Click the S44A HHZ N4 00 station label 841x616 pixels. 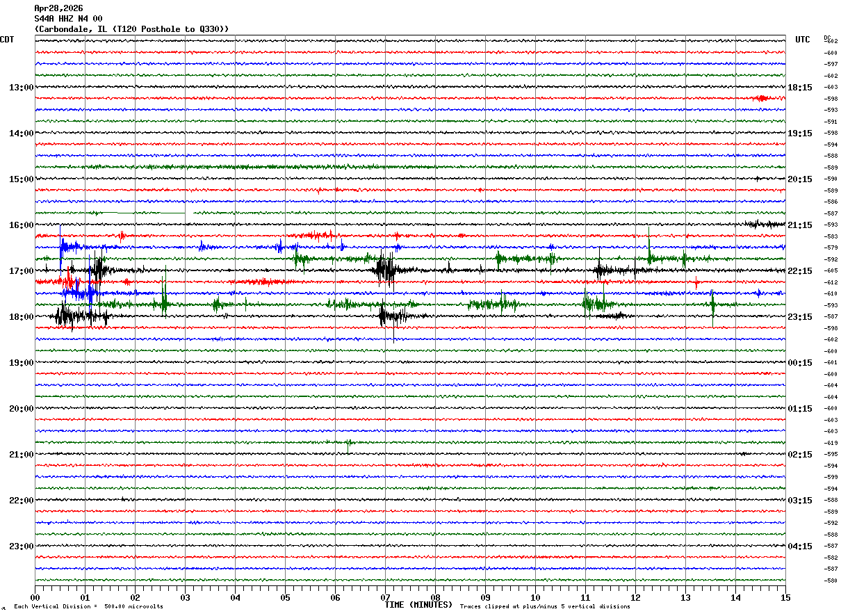68,19
